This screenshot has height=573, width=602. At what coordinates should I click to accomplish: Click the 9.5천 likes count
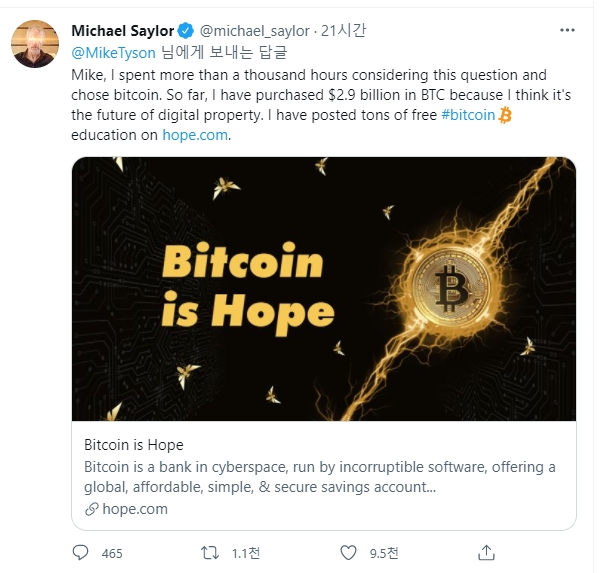point(383,553)
